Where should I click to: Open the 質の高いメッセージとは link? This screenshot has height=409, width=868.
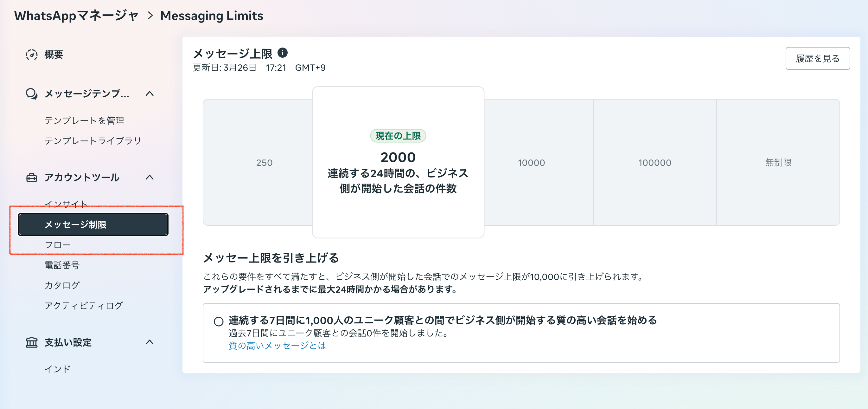pyautogui.click(x=277, y=346)
